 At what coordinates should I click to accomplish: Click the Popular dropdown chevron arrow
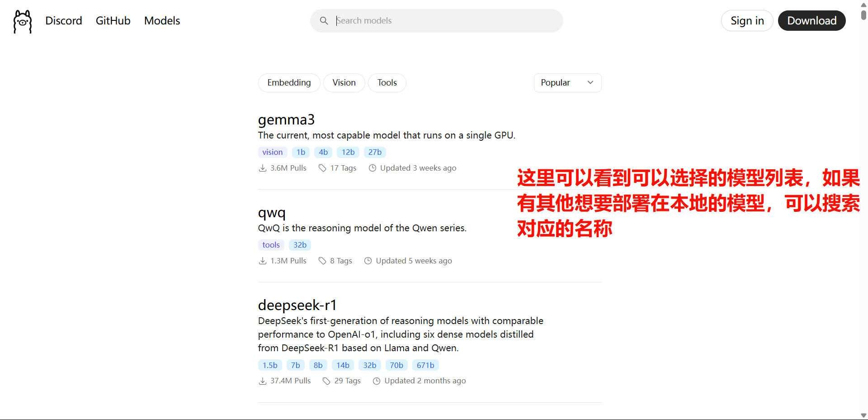tap(590, 82)
